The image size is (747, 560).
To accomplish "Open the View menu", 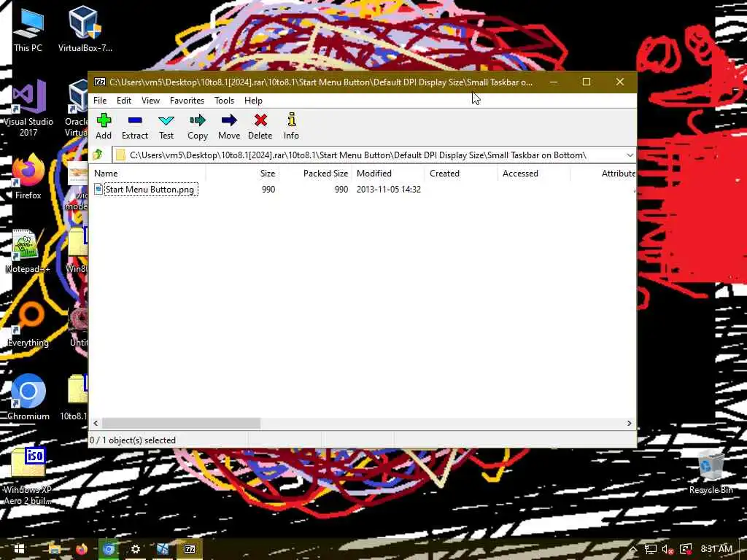I will pyautogui.click(x=150, y=101).
